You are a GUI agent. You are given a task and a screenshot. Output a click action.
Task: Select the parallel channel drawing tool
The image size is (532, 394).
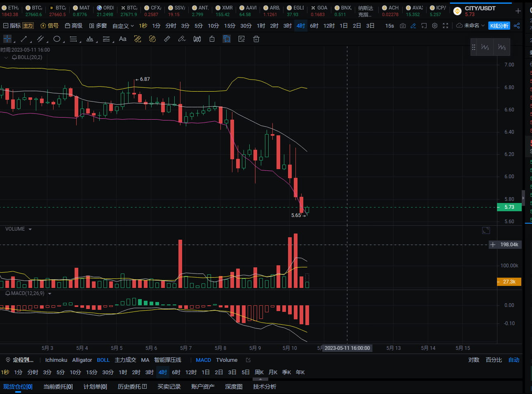(x=40, y=39)
